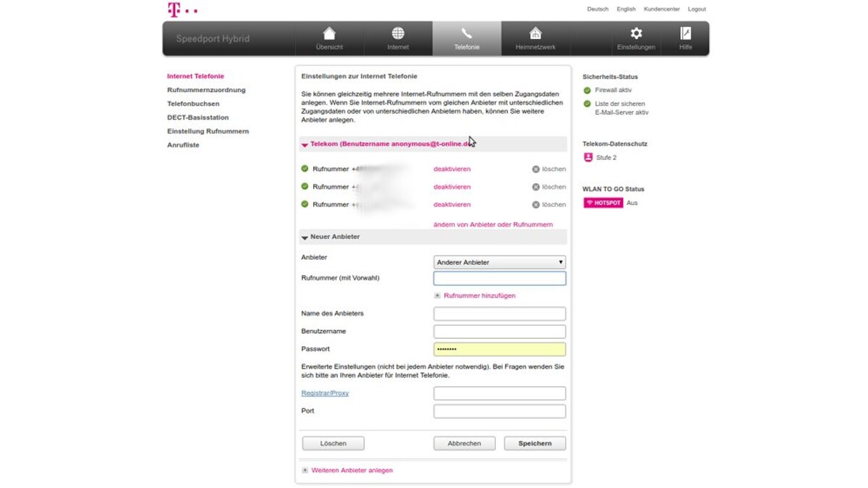Click the Einstellungen zur Internet Telefonie heading

pos(359,76)
